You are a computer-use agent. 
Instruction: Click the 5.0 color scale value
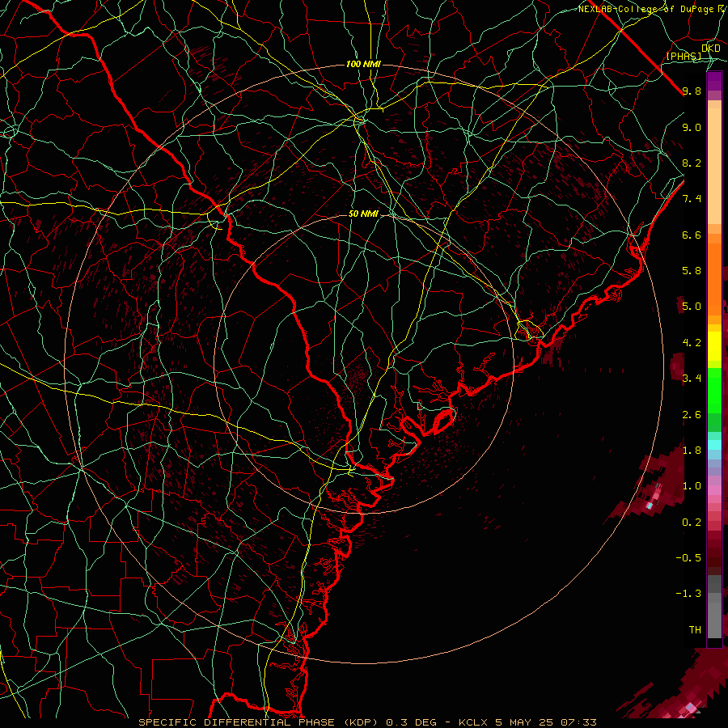tap(692, 307)
